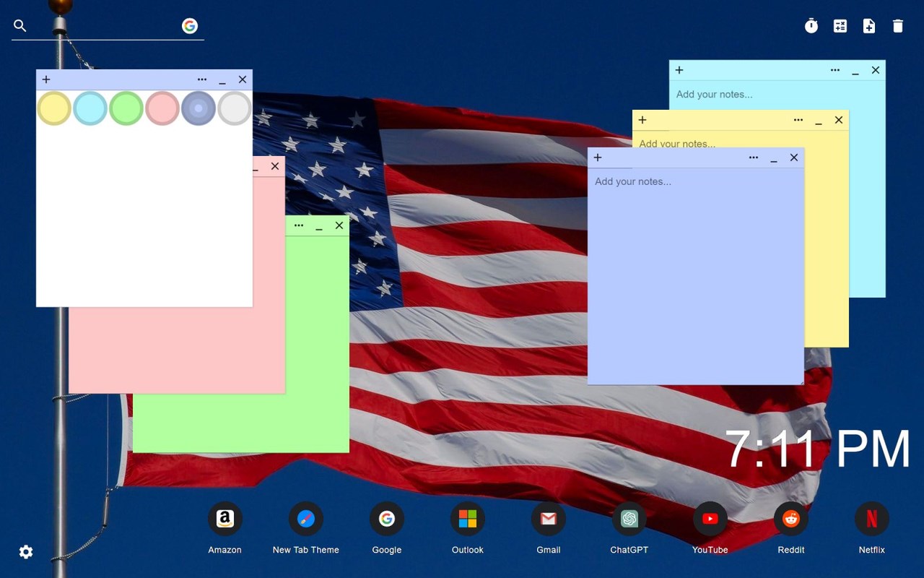Minimize the purple note
This screenshot has width=924, height=578.
(774, 158)
